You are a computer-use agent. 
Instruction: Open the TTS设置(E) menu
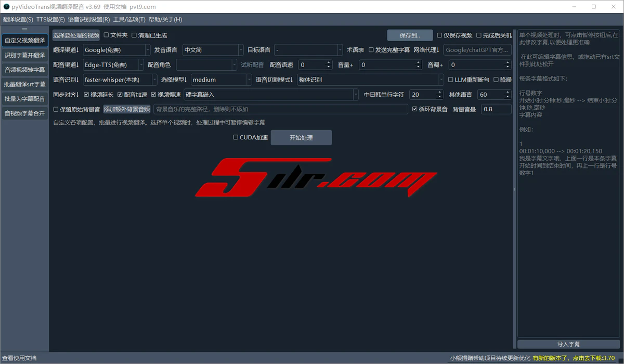click(50, 20)
